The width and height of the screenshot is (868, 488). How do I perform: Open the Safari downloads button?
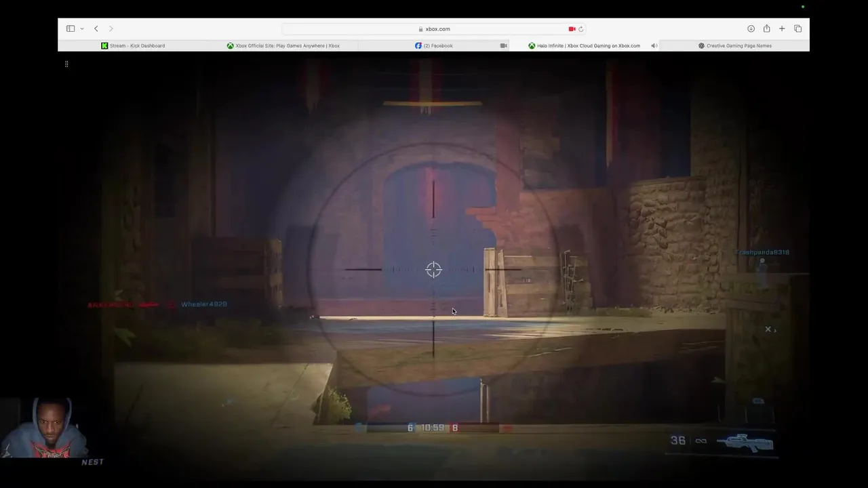pos(751,28)
